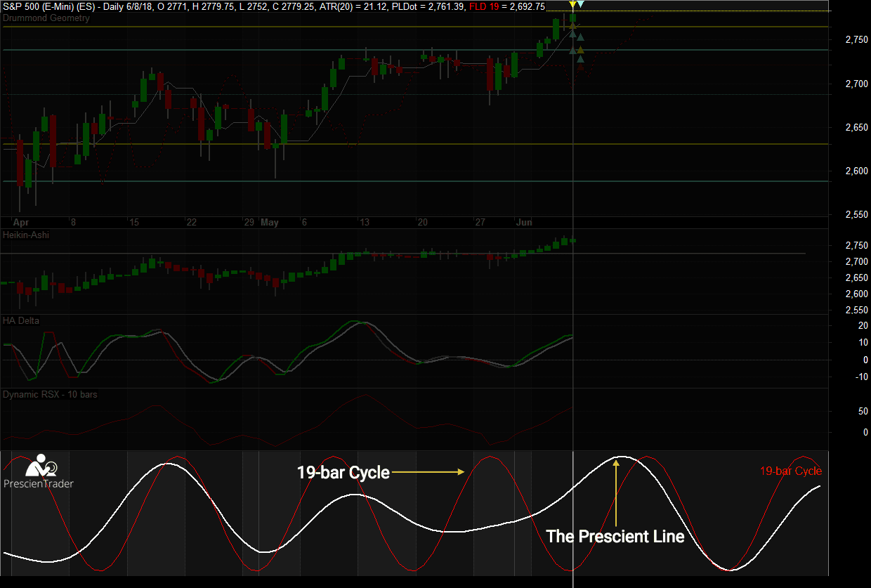
Task: Click the PrescienTrader logo
Action: click(x=39, y=472)
